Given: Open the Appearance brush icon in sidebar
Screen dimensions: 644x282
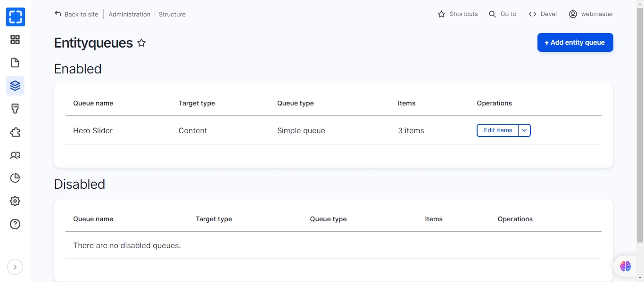Looking at the screenshot, I should tap(15, 109).
